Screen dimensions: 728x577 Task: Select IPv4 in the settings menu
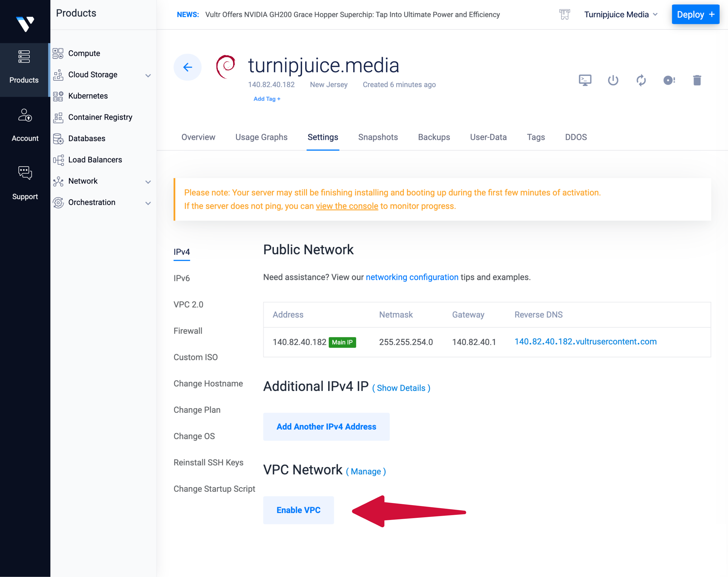click(182, 252)
